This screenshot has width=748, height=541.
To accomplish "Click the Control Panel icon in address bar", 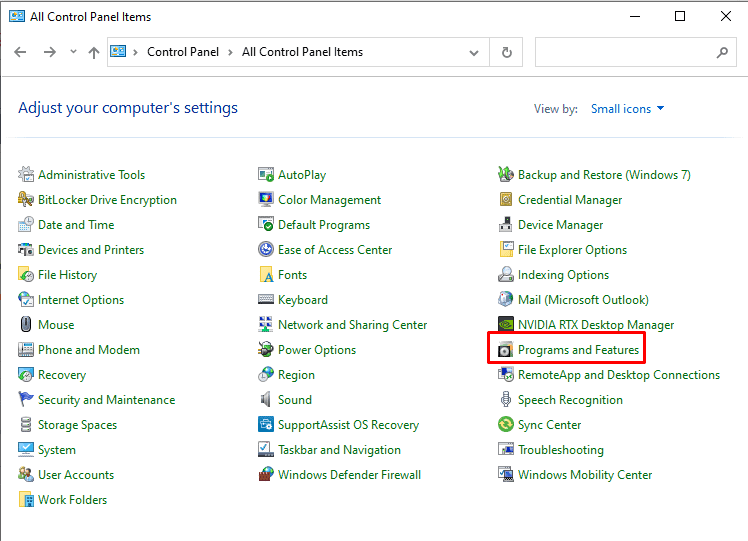I will pyautogui.click(x=118, y=51).
